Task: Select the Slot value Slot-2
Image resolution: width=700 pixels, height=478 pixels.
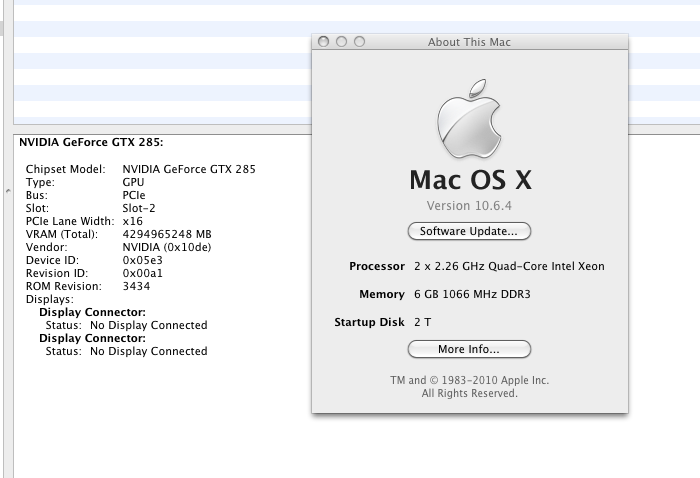Action: coord(139,208)
